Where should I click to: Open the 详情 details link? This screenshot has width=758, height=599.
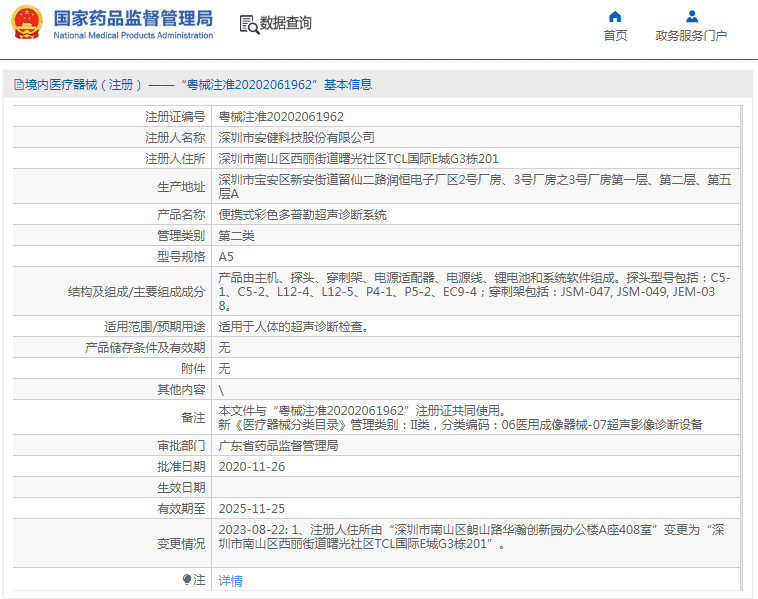click(x=231, y=581)
